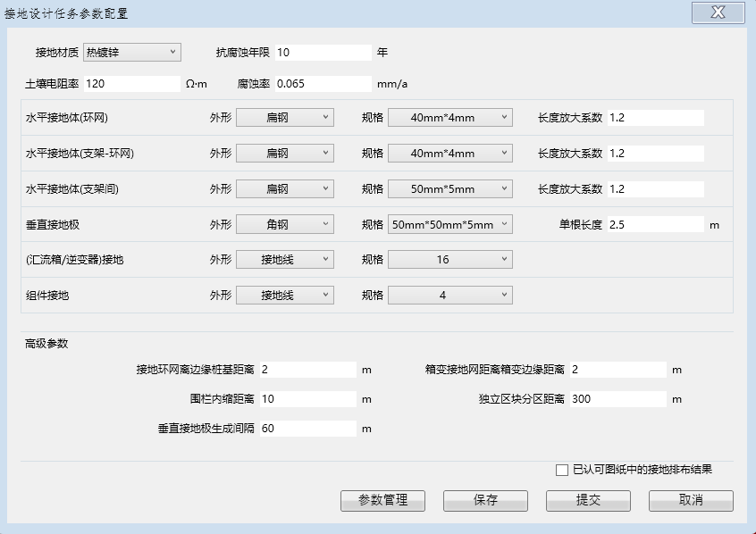Open (汇流箱/逆变器)接地 规格 dropdown
The height and width of the screenshot is (534, 756).
(x=450, y=260)
